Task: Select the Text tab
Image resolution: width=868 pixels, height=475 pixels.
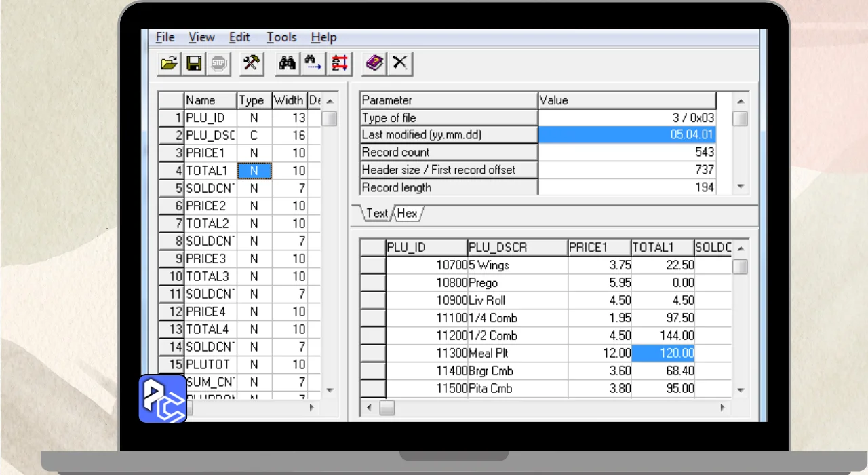Action: click(376, 213)
